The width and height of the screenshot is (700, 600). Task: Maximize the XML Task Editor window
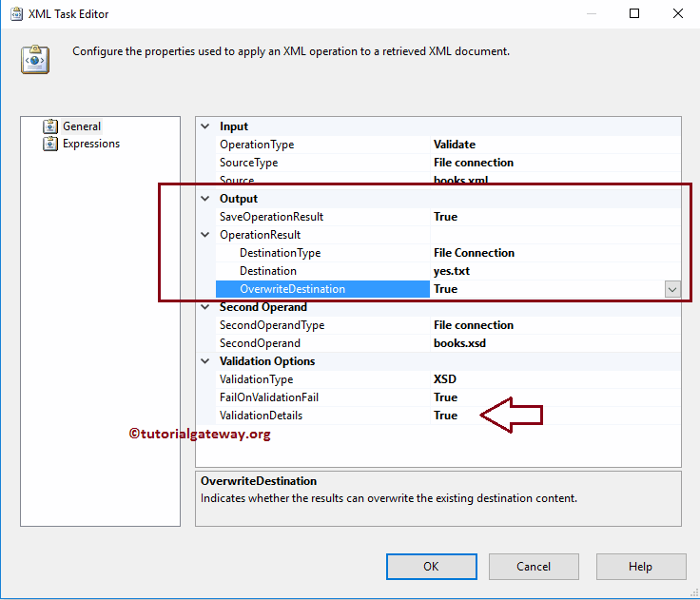coord(634,13)
